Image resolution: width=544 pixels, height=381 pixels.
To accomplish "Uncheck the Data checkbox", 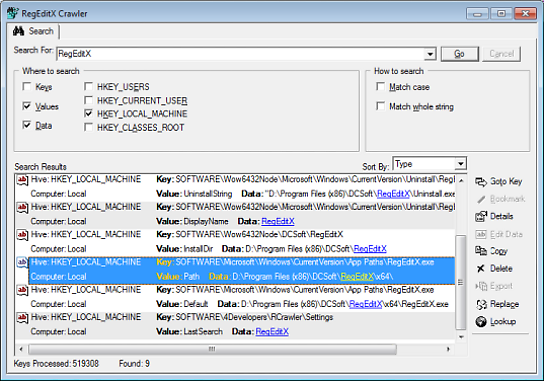I will [x=27, y=125].
